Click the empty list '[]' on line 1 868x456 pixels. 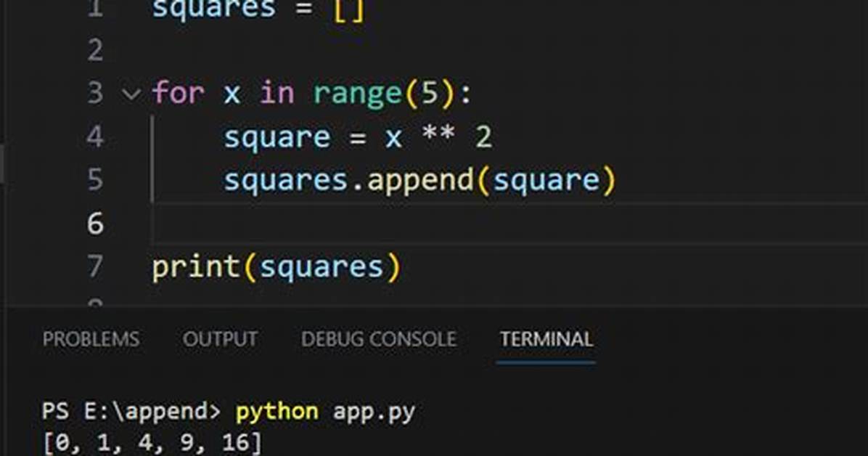point(349,9)
